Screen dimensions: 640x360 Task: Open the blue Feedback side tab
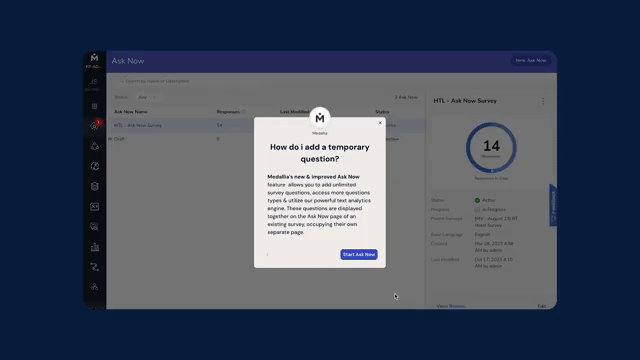pyautogui.click(x=553, y=205)
